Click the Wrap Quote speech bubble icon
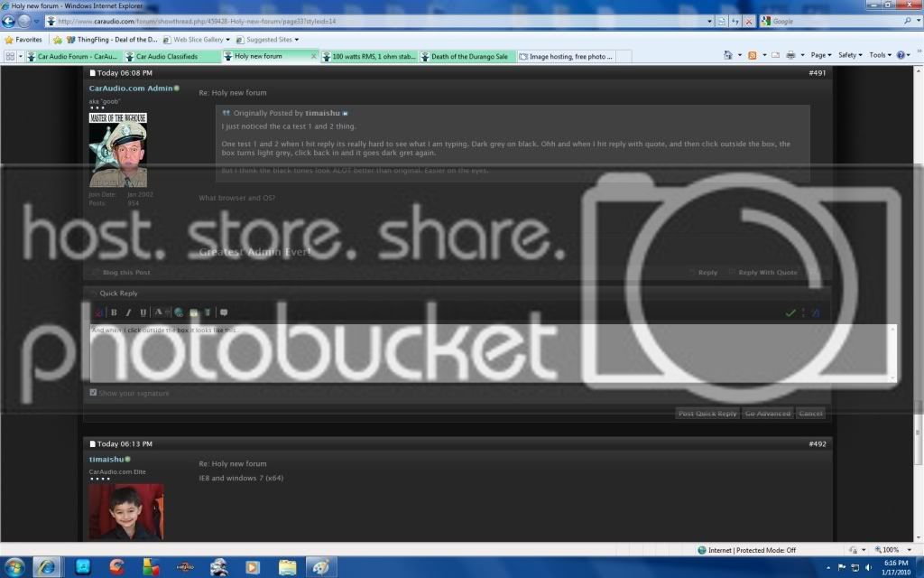The image size is (924, 578). pyautogui.click(x=224, y=312)
